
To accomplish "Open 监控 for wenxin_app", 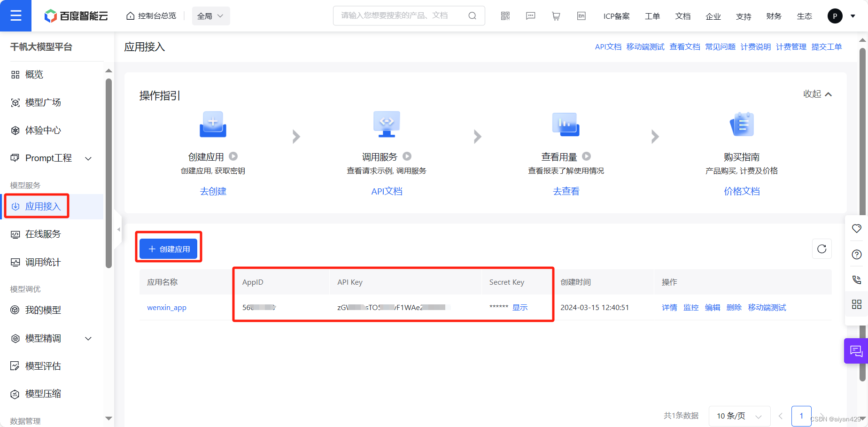I will [x=691, y=307].
